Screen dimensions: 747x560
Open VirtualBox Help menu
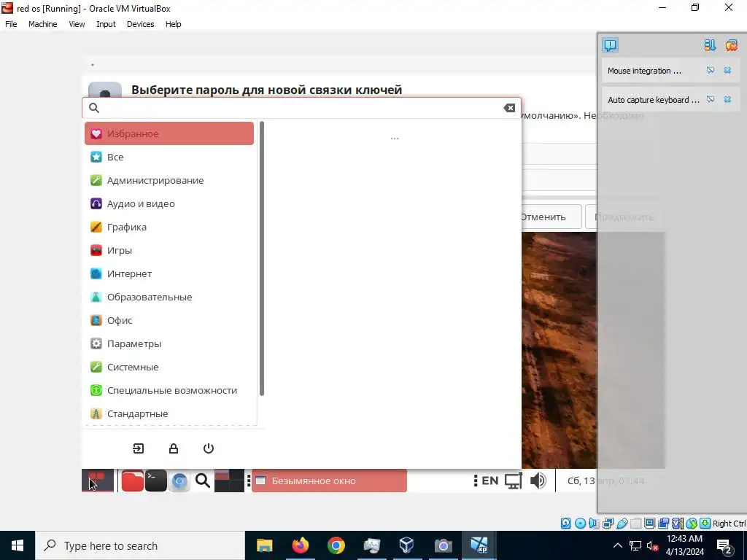(174, 24)
